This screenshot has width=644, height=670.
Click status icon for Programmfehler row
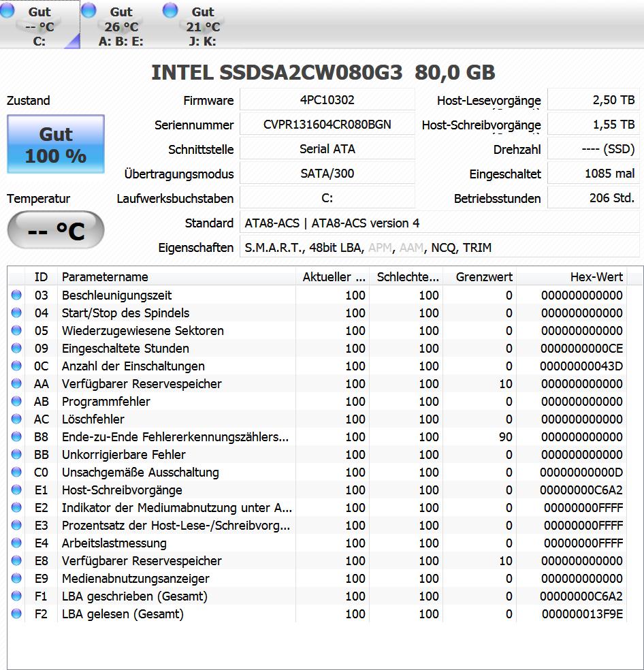coord(16,401)
